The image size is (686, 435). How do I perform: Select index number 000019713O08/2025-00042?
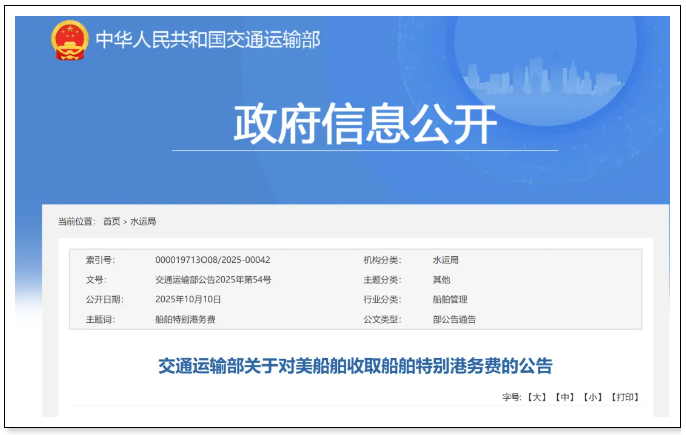(213, 260)
